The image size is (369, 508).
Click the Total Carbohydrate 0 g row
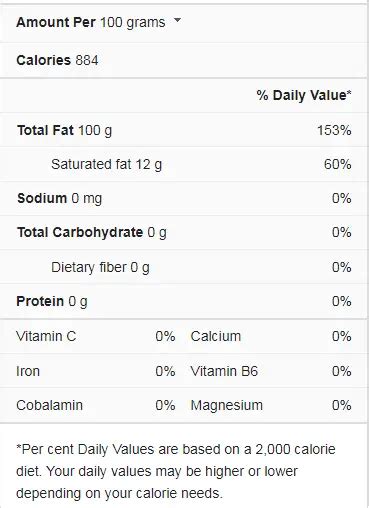click(183, 233)
